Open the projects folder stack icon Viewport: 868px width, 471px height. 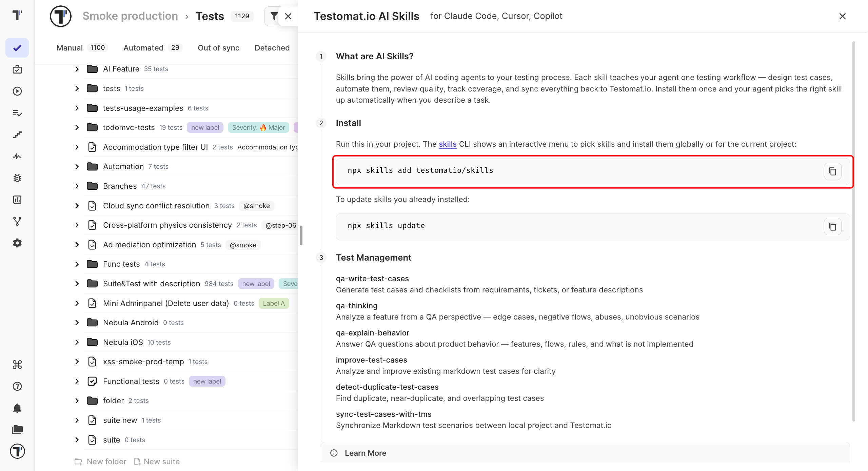point(17,430)
